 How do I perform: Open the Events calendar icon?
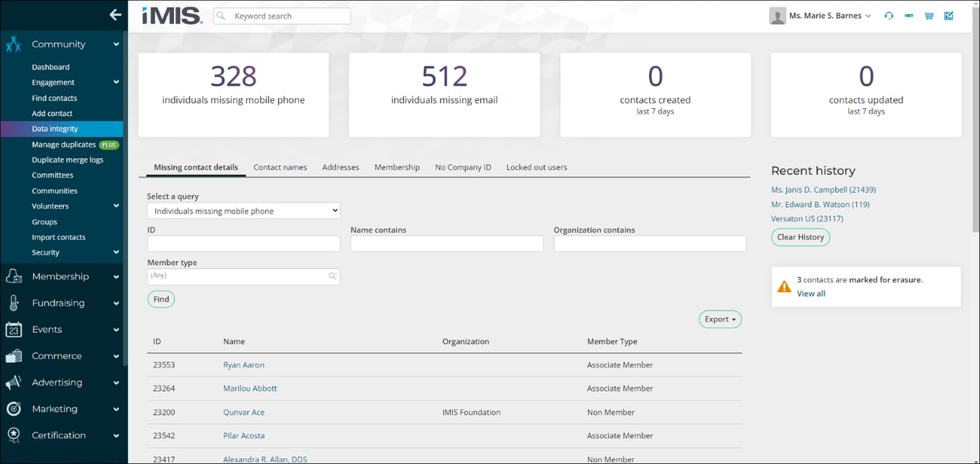coord(12,329)
